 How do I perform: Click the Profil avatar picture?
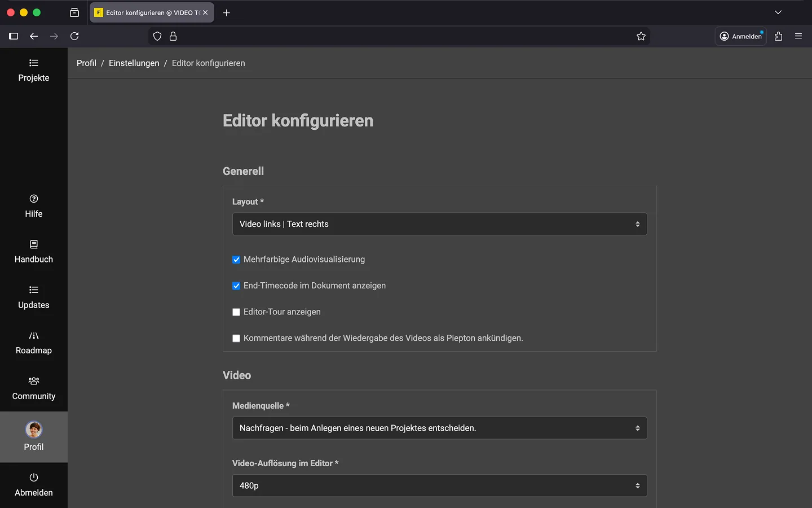(34, 430)
